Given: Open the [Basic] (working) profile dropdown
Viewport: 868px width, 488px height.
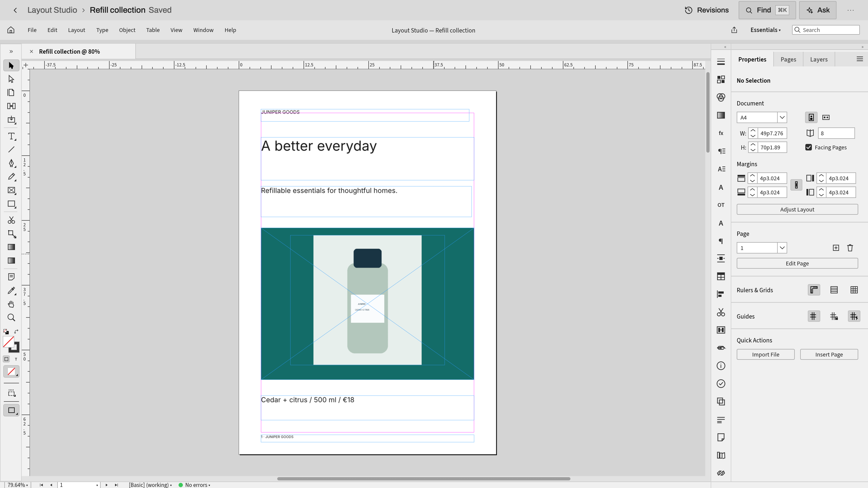Looking at the screenshot, I should (150, 485).
